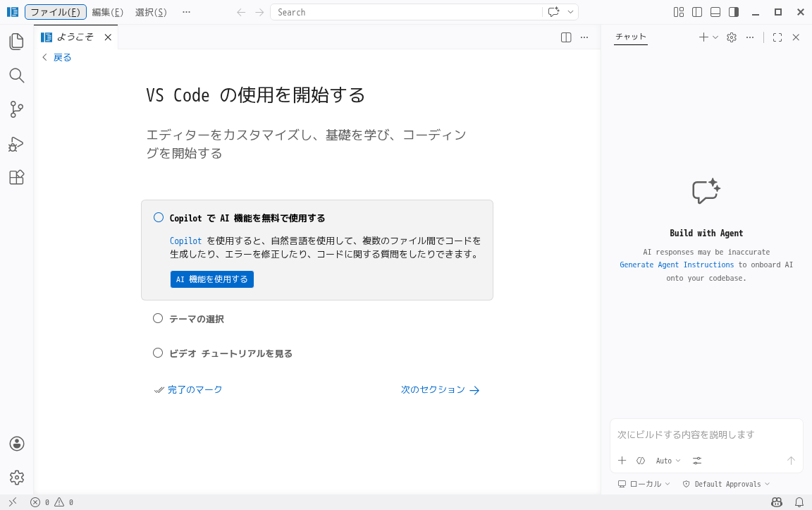Follow the 次のセクション link
Viewport: 812px width, 510px height.
(x=440, y=390)
